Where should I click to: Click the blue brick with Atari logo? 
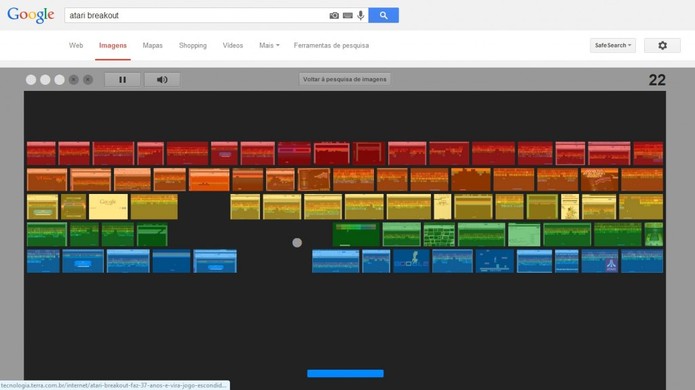(600, 261)
